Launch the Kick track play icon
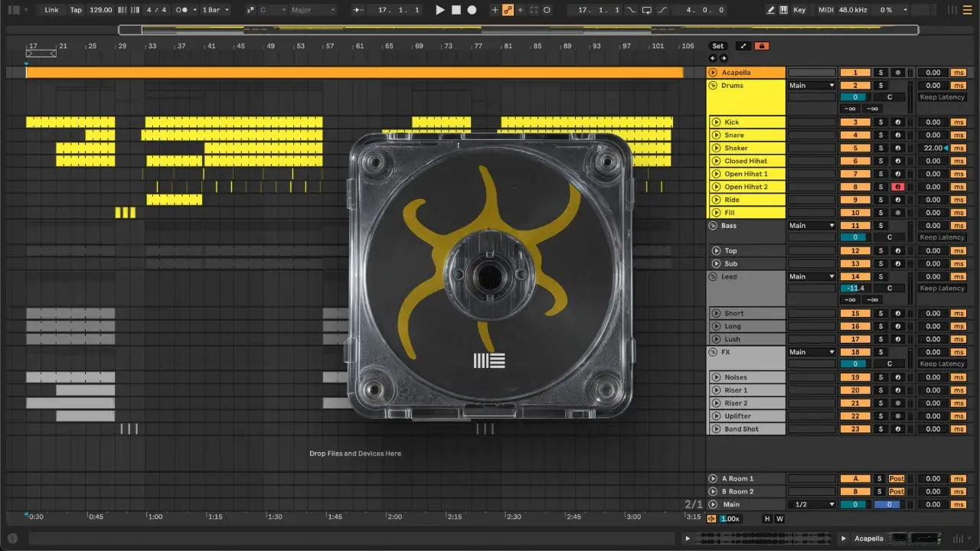 pyautogui.click(x=717, y=122)
